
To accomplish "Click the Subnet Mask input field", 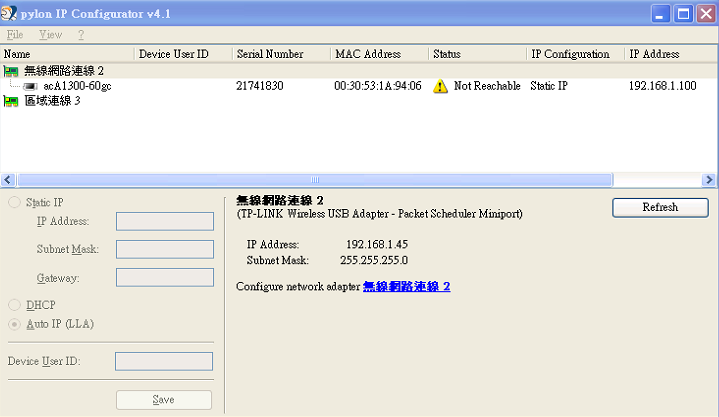I will point(165,249).
